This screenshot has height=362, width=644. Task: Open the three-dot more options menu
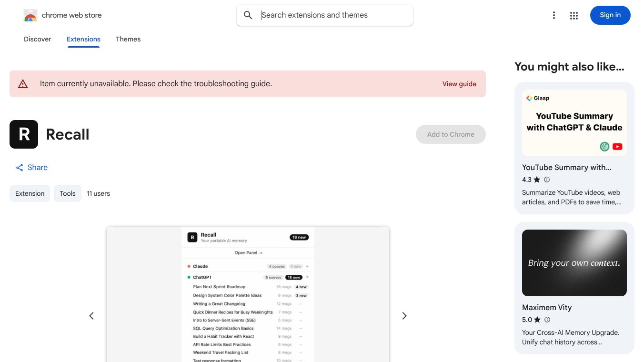click(553, 15)
